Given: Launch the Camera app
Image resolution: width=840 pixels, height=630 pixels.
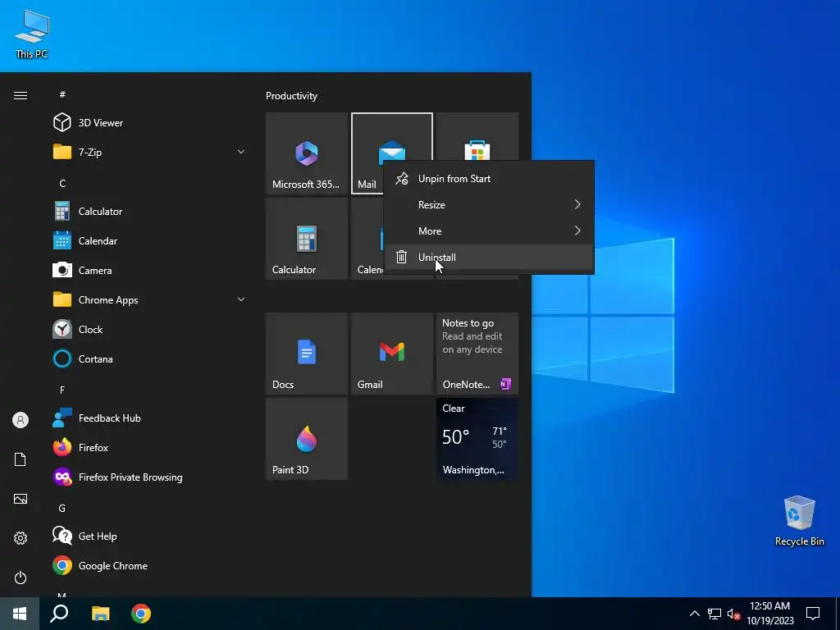Looking at the screenshot, I should click(x=150, y=270).
